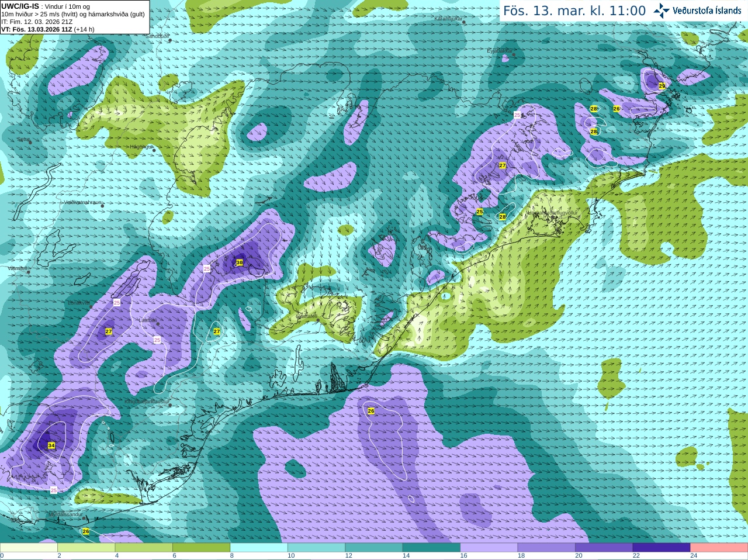Pick the 18–20 m/s purple legend swatch
748x560 pixels.
point(546,548)
